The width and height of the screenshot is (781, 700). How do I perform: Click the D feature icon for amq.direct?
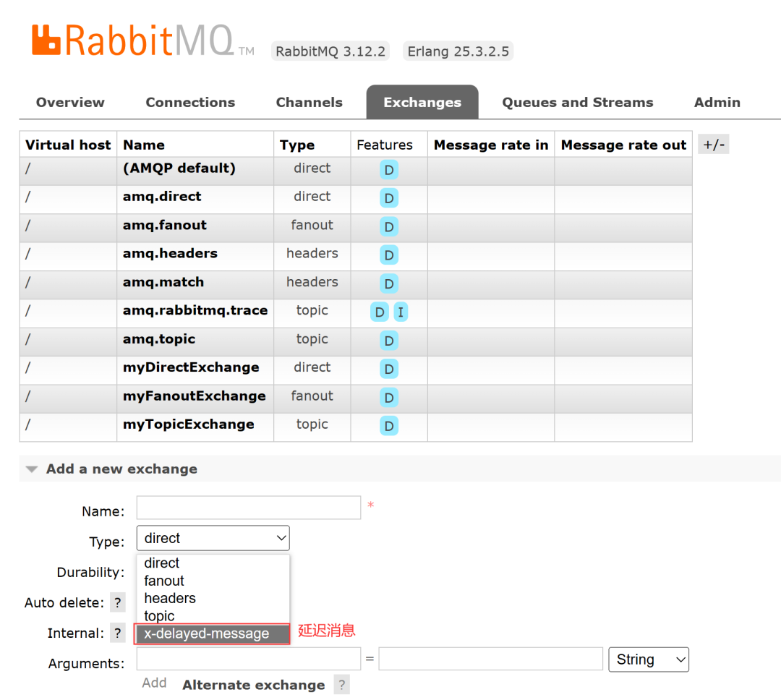[x=389, y=198]
